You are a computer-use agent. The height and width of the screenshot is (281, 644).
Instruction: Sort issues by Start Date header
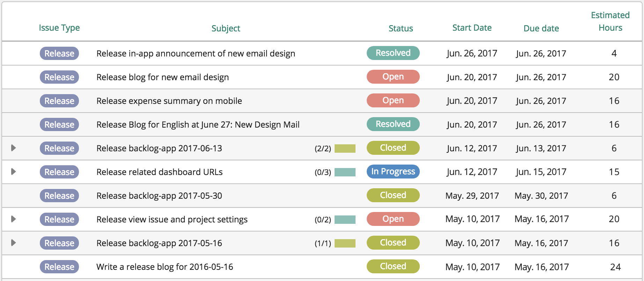(x=472, y=28)
